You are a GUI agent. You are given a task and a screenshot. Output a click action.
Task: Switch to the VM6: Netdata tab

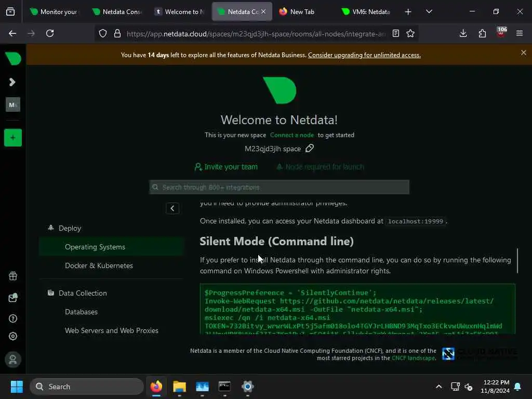click(x=366, y=12)
